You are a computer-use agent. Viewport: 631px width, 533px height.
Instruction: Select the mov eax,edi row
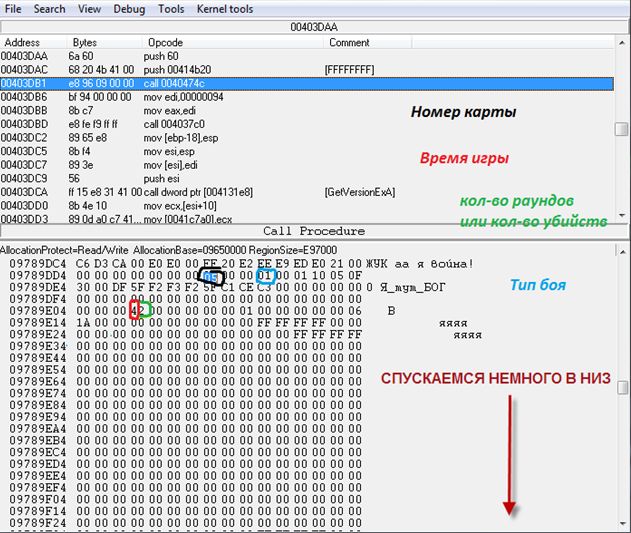[x=307, y=111]
